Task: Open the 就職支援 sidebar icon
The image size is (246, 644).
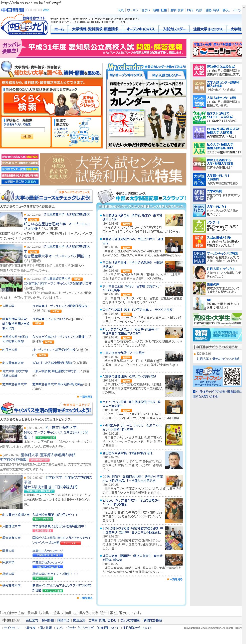Action: coord(199,195)
